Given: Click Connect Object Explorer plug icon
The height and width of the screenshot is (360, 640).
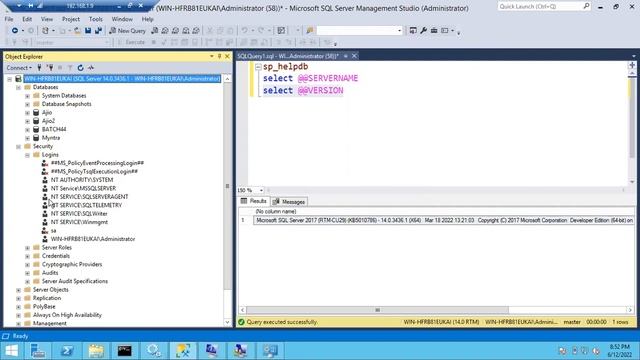Looking at the screenshot, I should [x=39, y=68].
